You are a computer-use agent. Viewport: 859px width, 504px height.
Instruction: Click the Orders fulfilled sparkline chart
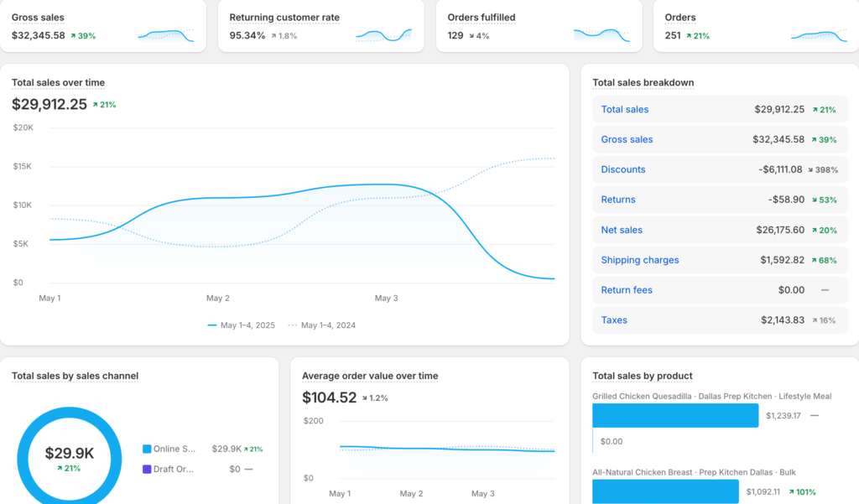click(x=601, y=35)
